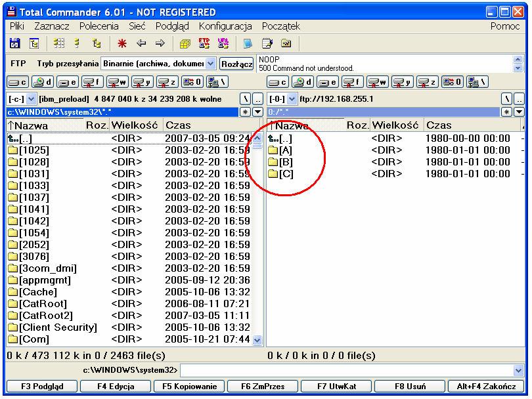Open Network Neighborhood in left panel drive bar

217,82
